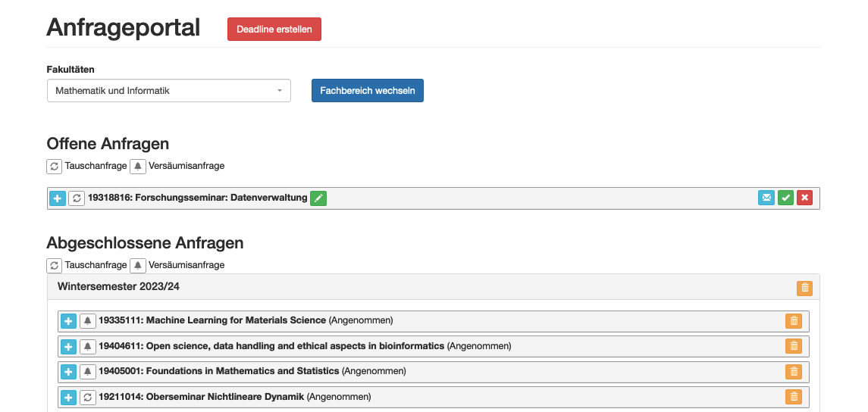Click the Abgeschlossene Anfragen section heading

tap(145, 243)
